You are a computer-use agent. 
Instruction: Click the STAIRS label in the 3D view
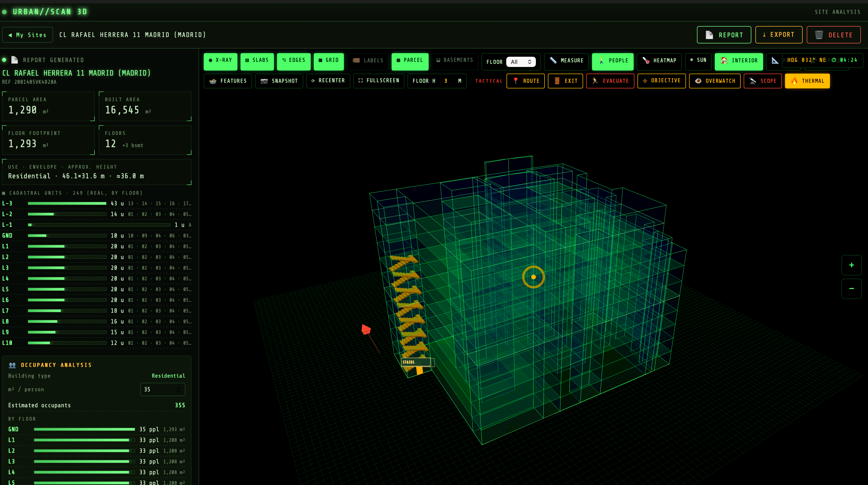coord(416,362)
